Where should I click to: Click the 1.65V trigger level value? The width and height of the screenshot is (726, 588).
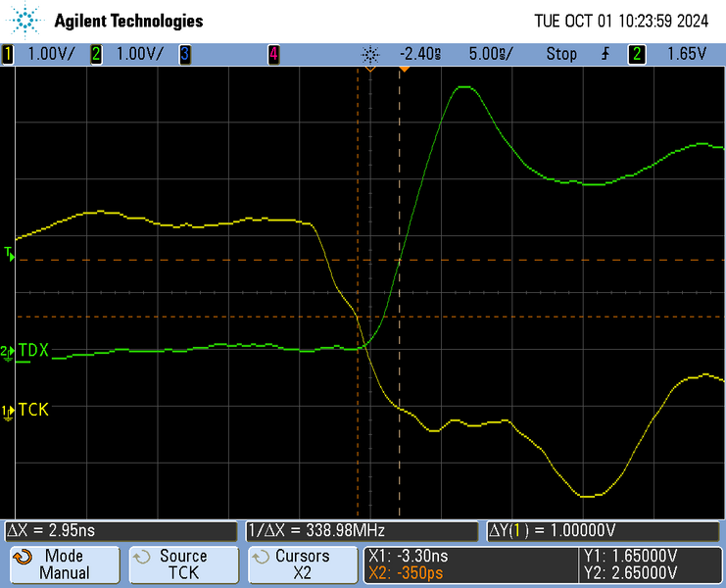click(x=687, y=54)
